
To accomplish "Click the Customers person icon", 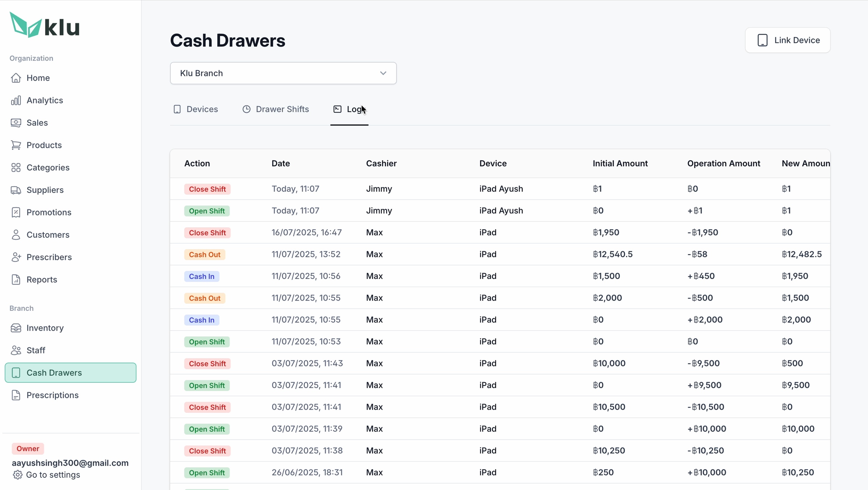I will click(16, 235).
